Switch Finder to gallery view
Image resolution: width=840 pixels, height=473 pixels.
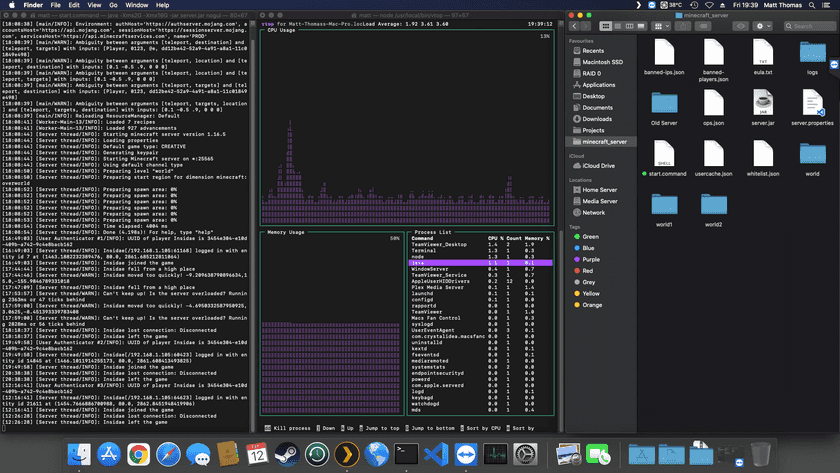(641, 26)
